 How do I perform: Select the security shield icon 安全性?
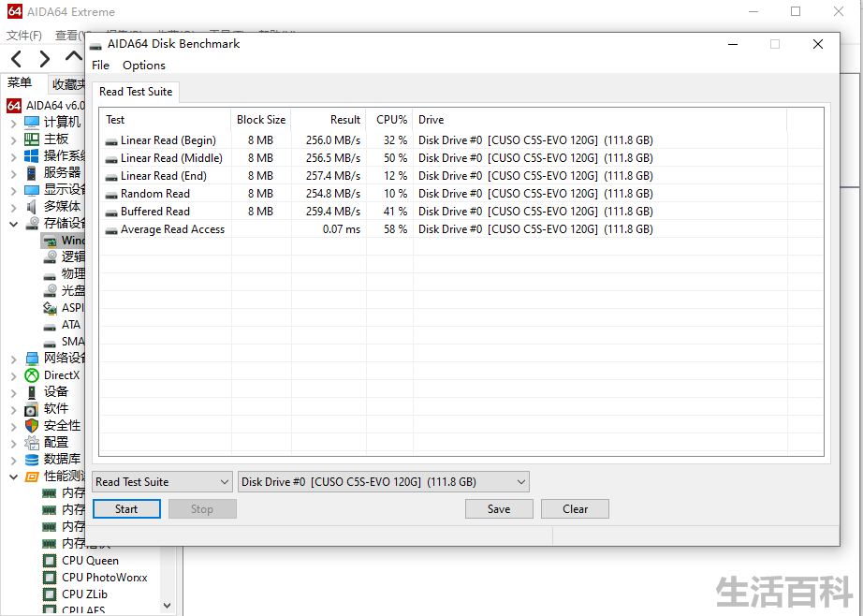click(x=32, y=426)
